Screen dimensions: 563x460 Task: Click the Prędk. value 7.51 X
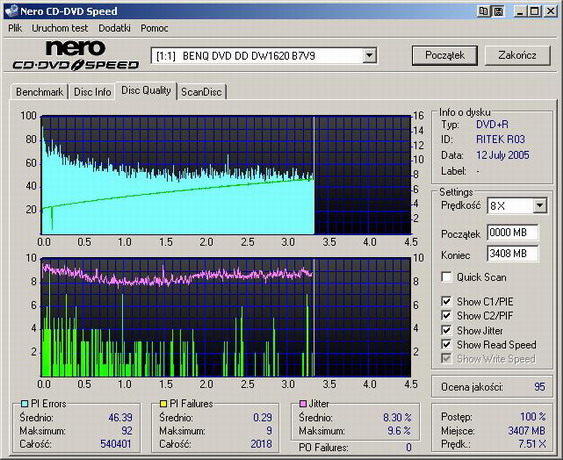[532, 444]
